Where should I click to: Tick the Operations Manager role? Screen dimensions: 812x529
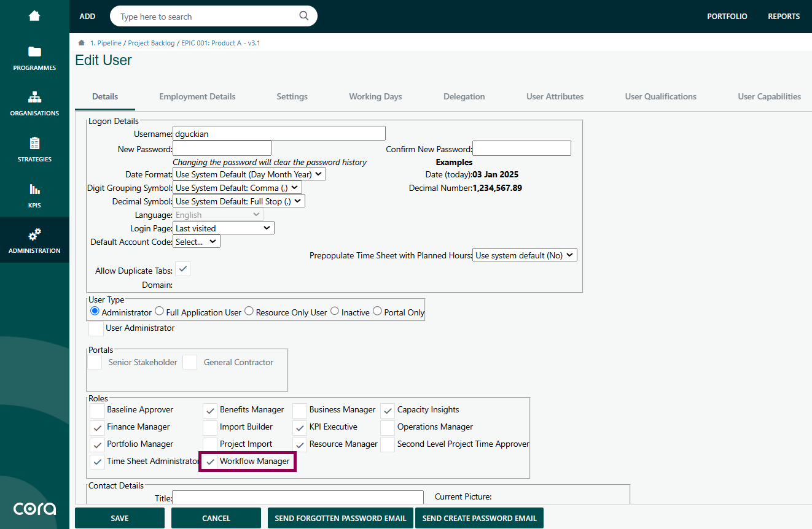[x=388, y=428]
